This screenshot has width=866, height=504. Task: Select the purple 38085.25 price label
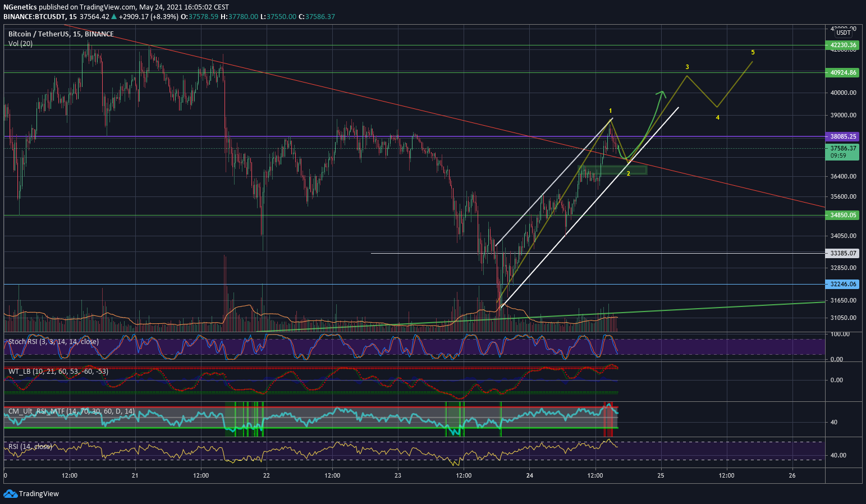coord(843,136)
